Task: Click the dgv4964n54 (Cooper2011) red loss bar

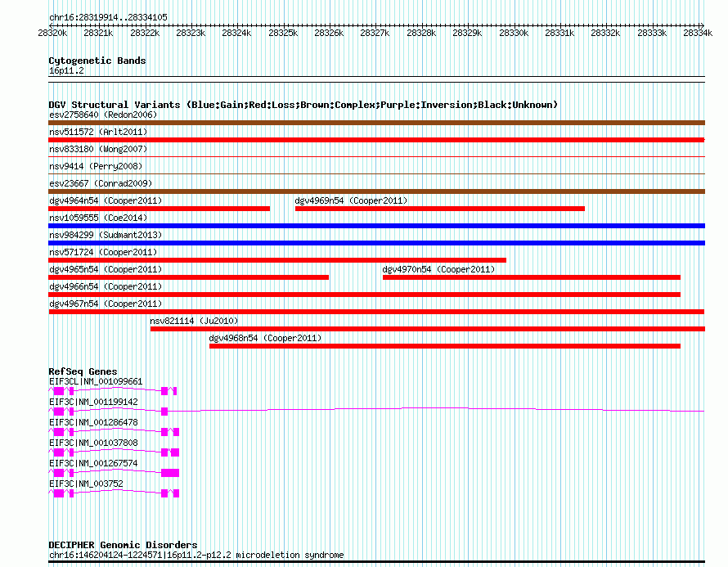Action: 160,209
